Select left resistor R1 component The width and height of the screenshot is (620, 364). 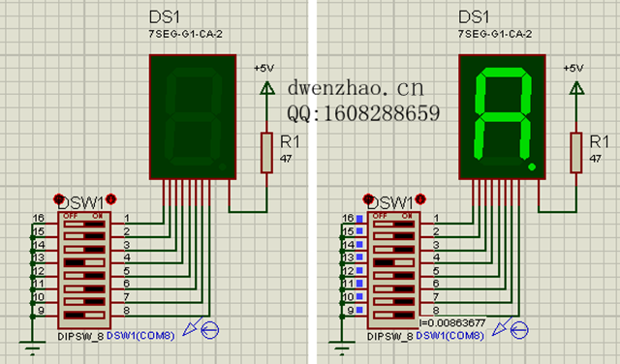pyautogui.click(x=267, y=153)
